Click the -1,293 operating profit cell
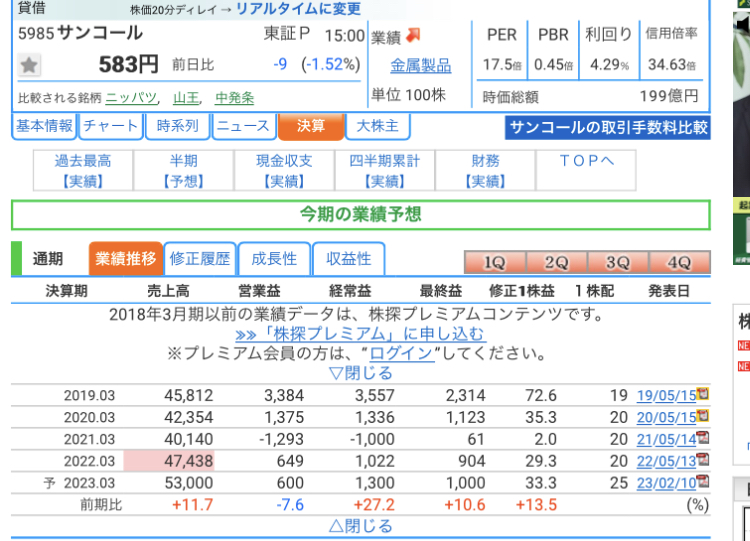The height and width of the screenshot is (541, 750). (x=281, y=439)
